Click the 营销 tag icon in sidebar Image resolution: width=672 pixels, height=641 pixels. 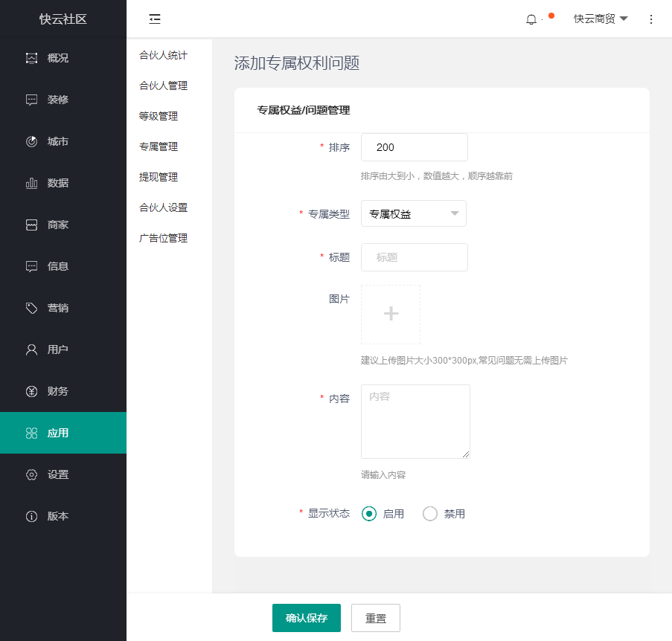click(x=31, y=308)
